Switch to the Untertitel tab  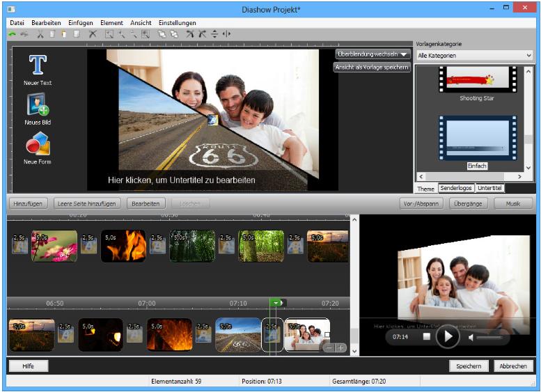(x=489, y=189)
